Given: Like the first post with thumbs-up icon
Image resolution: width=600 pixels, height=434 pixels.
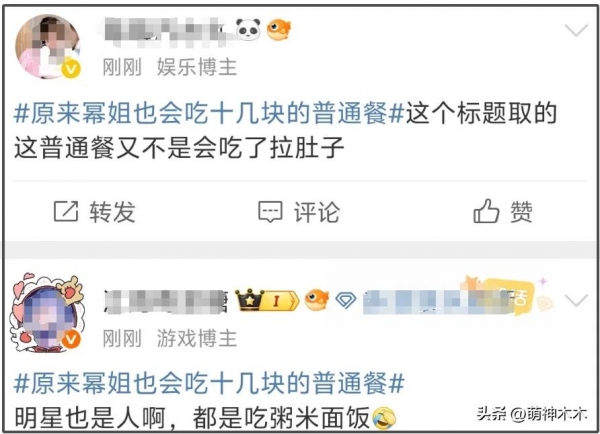Looking at the screenshot, I should [486, 211].
